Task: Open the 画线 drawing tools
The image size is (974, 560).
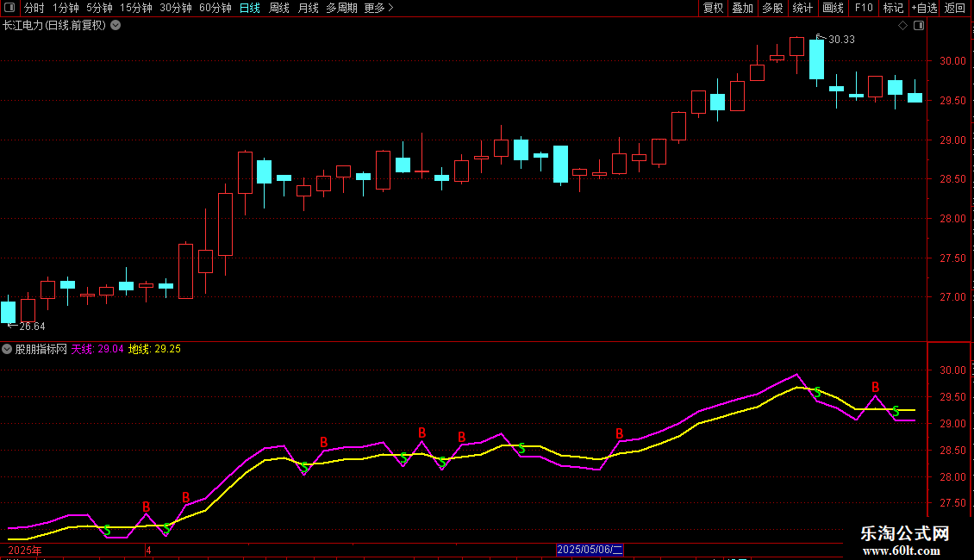Action: click(x=833, y=8)
